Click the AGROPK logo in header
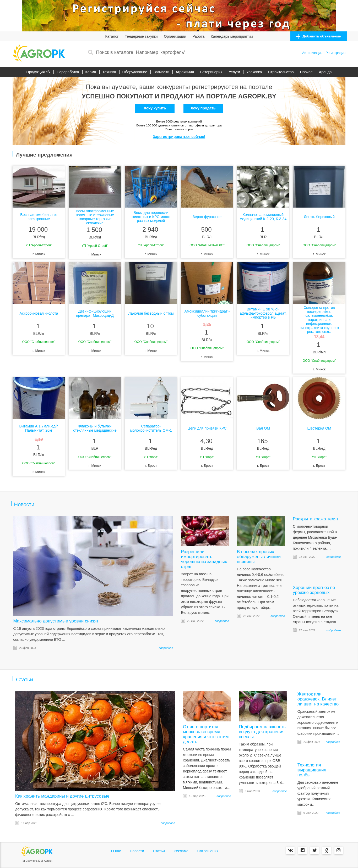Screen dimensions: 358x868 coord(39,53)
